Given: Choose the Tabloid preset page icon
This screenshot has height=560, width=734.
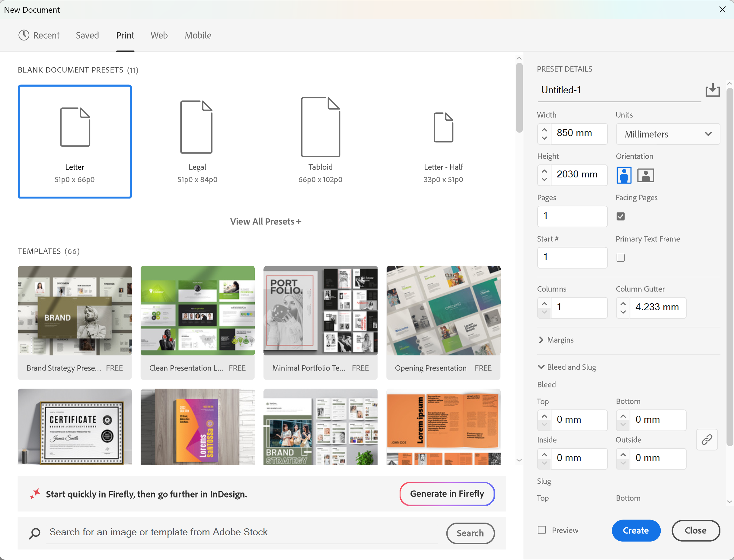Looking at the screenshot, I should [320, 127].
